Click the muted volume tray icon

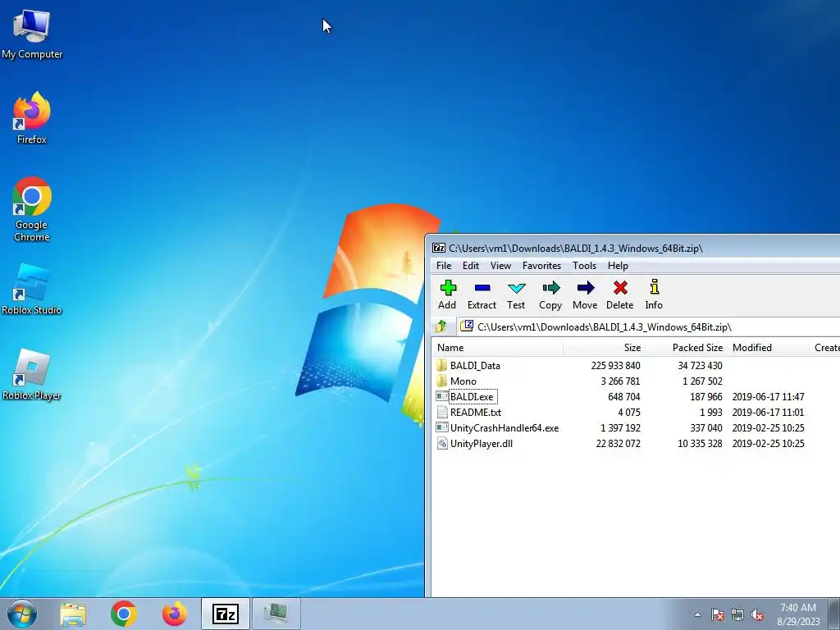(x=757, y=615)
